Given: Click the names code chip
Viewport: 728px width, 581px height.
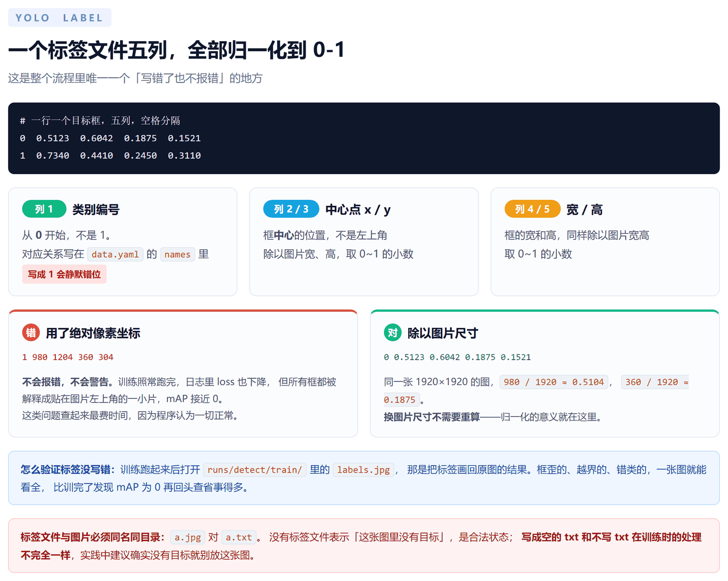Looking at the screenshot, I should coord(177,255).
